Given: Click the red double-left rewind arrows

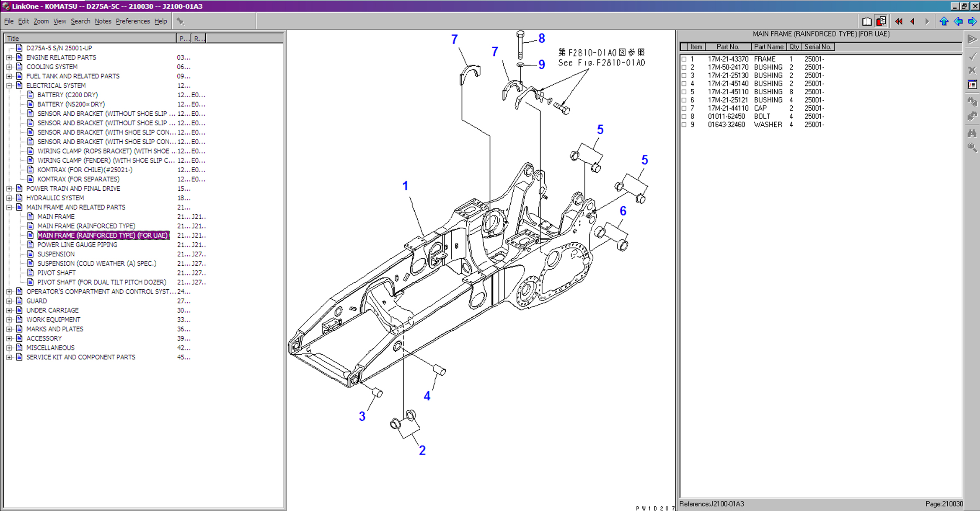Looking at the screenshot, I should click(x=899, y=21).
